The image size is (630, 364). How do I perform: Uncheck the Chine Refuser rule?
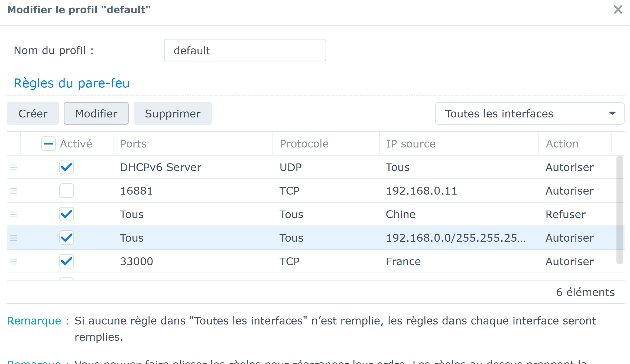(x=67, y=214)
